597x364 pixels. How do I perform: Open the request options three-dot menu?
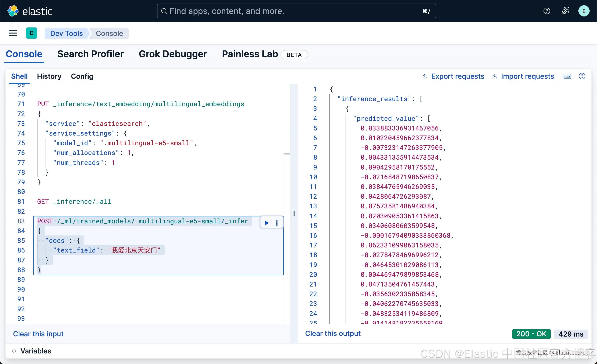[x=277, y=223]
